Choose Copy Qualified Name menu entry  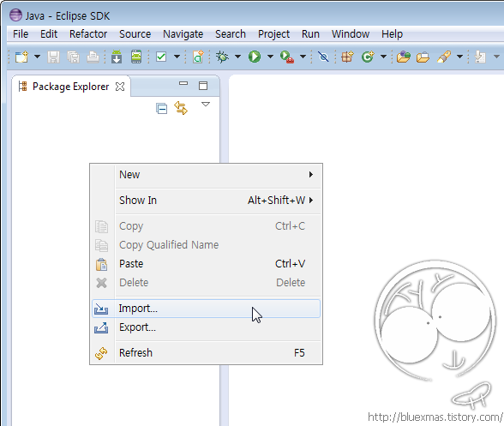[x=206, y=245]
